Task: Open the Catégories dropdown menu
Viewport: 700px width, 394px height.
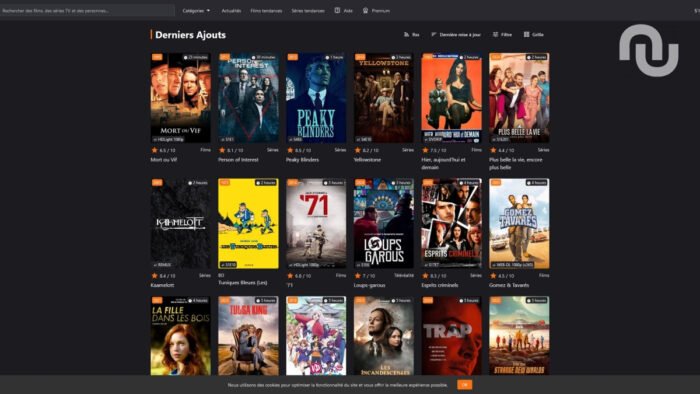Action: (x=196, y=11)
